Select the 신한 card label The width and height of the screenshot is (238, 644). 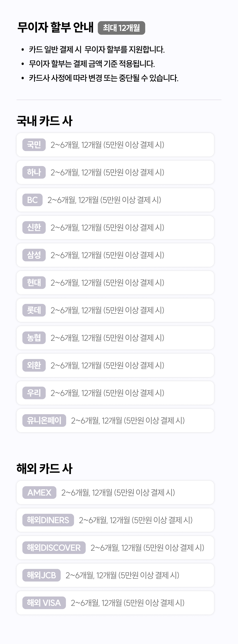pyautogui.click(x=34, y=228)
